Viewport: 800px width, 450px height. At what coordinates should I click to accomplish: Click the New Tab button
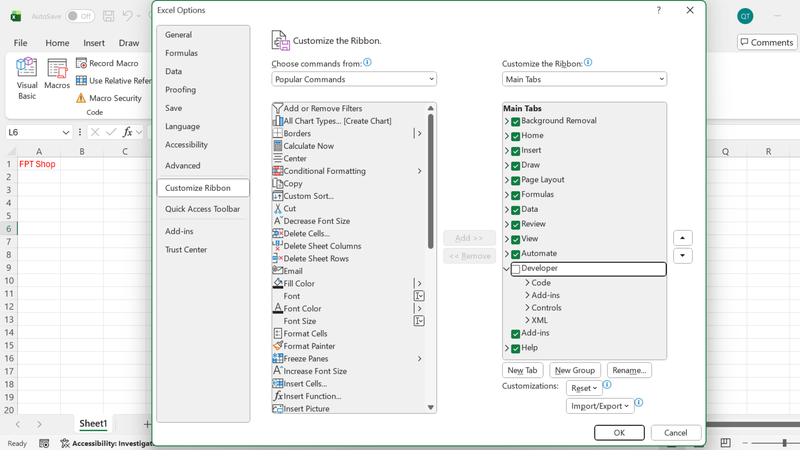point(522,370)
